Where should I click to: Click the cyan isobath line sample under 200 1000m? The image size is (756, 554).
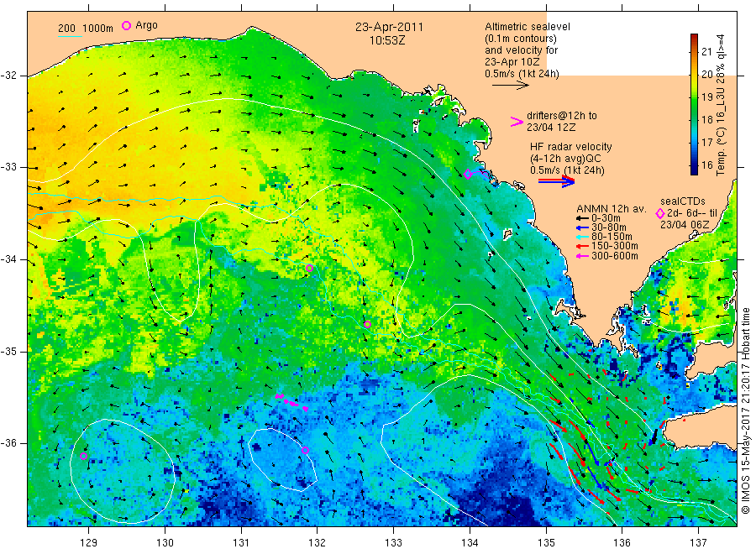pyautogui.click(x=70, y=37)
